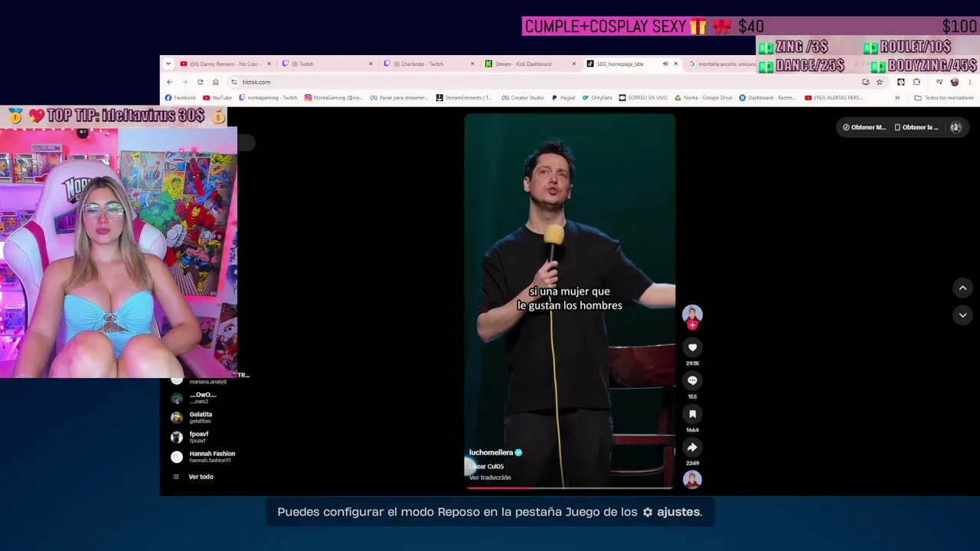Open Paypal bookmark
The height and width of the screenshot is (551, 980).
[563, 98]
